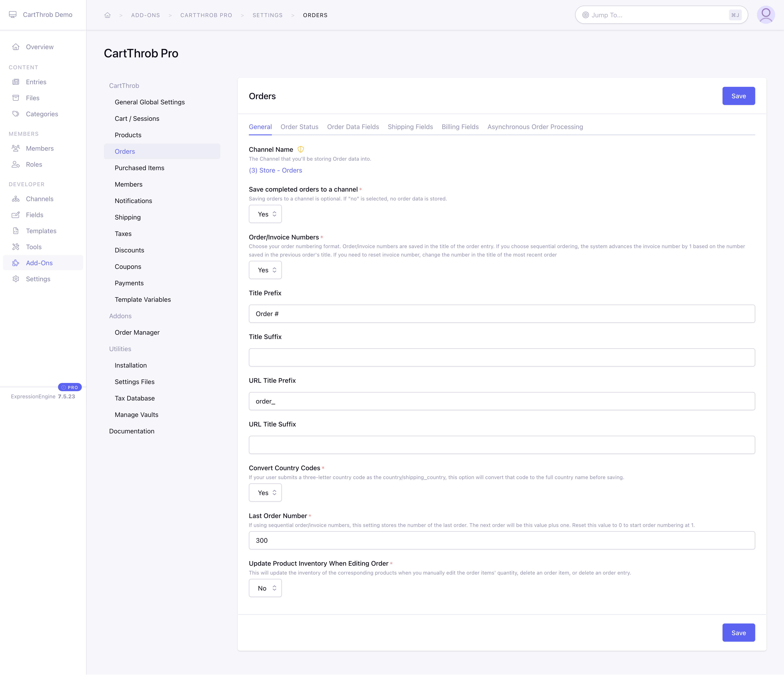
Task: Click the Files archive icon
Action: tap(16, 98)
